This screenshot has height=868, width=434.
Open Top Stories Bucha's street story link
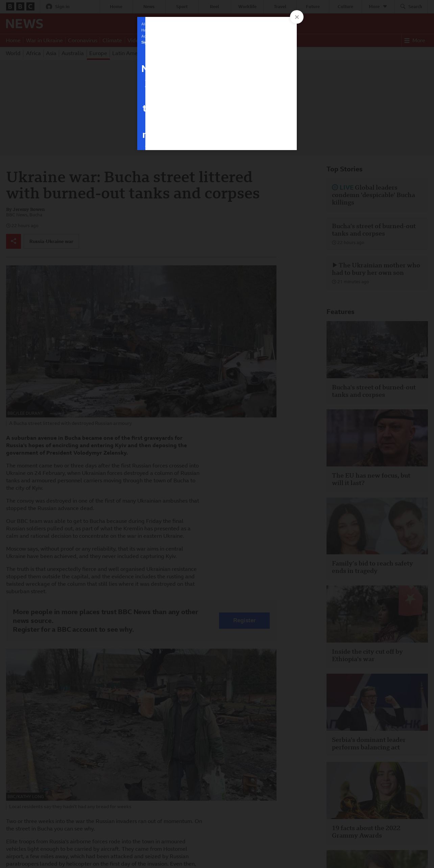click(x=374, y=230)
